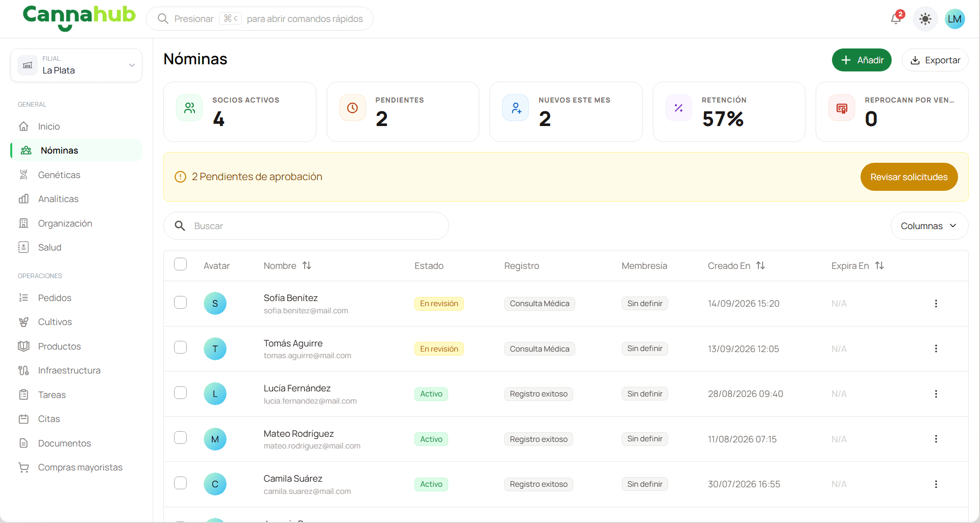Click the Reprocann certificate icon
This screenshot has height=523, width=980.
tap(842, 108)
